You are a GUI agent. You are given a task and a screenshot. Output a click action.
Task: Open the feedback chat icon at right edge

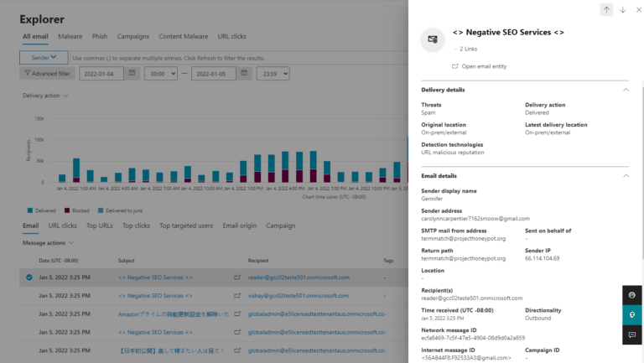coord(632,334)
